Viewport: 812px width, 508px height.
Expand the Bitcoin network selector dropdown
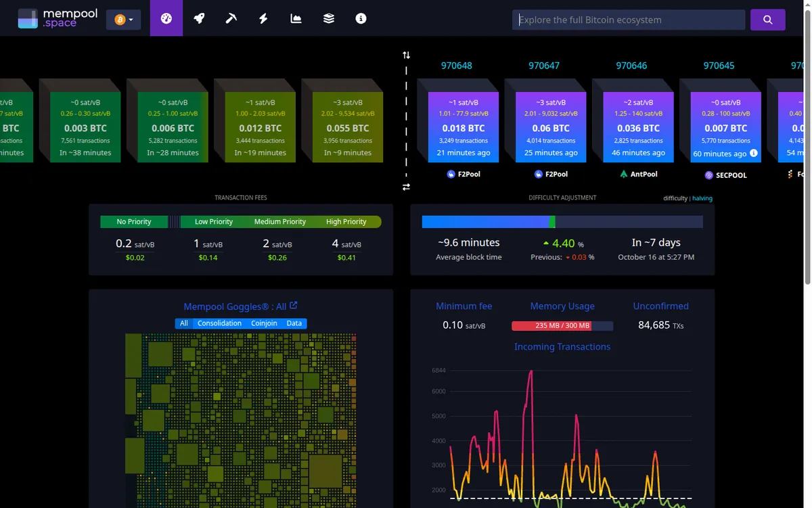[123, 20]
